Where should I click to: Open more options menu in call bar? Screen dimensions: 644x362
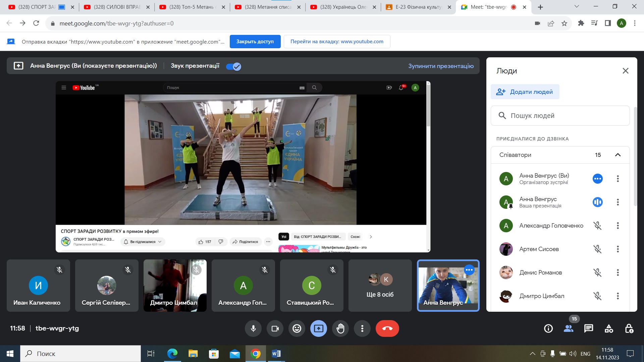362,328
